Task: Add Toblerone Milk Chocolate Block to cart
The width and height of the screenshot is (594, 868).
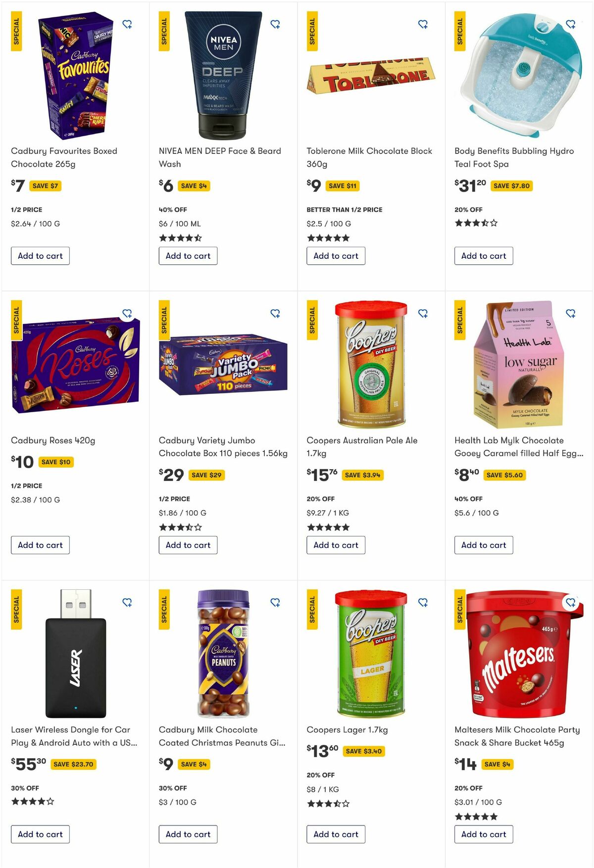Action: pyautogui.click(x=336, y=256)
